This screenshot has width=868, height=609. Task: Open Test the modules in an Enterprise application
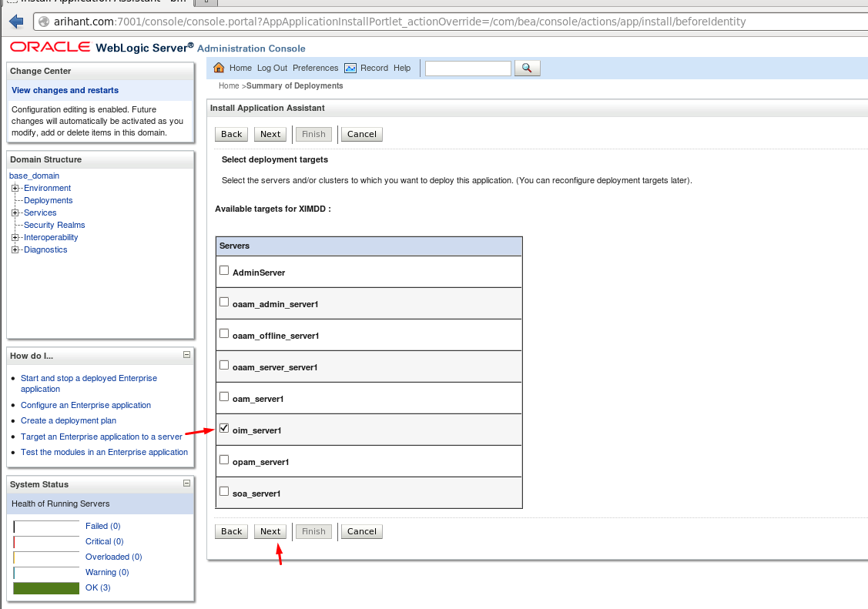tap(104, 453)
